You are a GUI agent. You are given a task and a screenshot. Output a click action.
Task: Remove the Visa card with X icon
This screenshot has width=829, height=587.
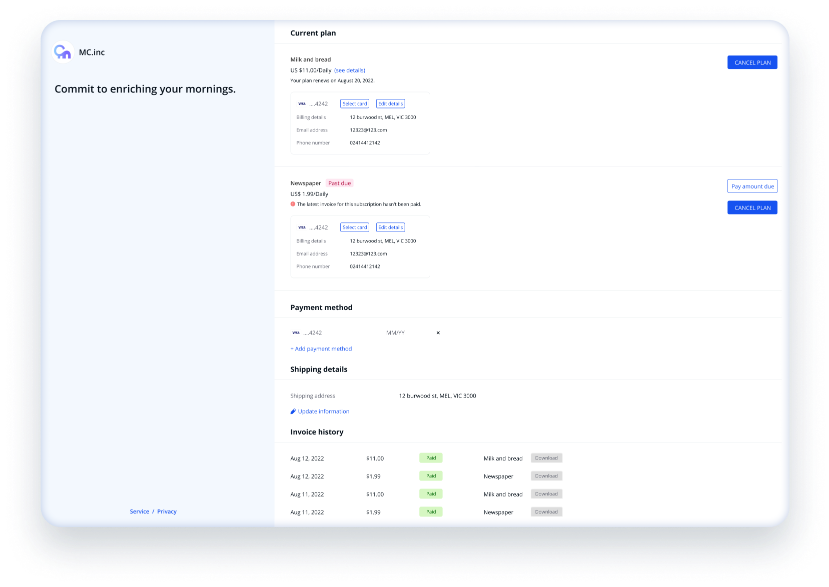coord(438,332)
